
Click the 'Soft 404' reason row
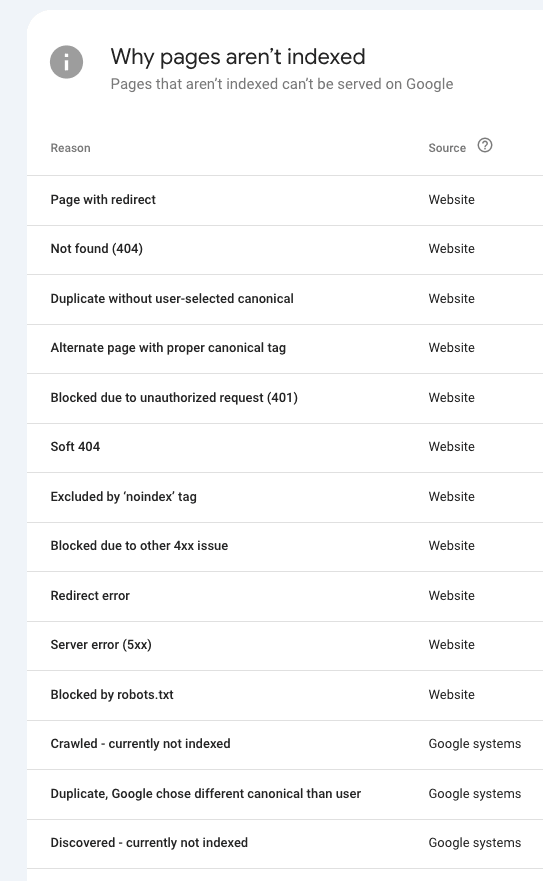[285, 447]
